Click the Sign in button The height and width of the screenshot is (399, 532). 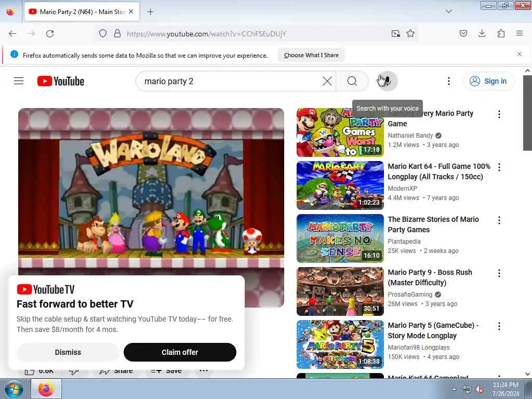click(488, 81)
